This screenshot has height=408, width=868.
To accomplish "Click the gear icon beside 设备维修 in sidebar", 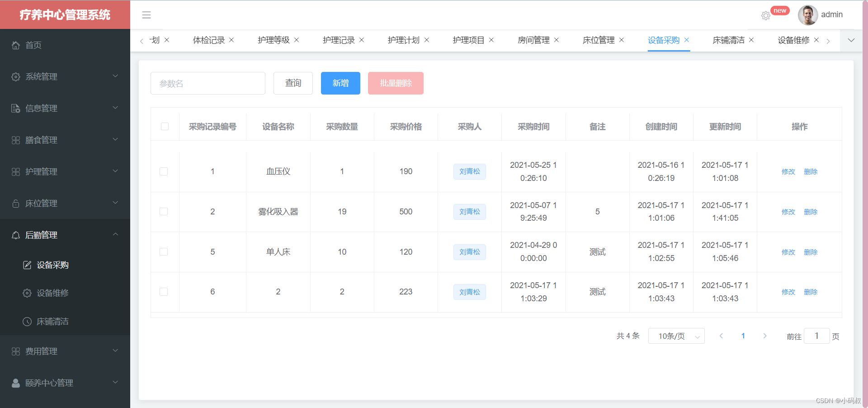I will coord(27,293).
